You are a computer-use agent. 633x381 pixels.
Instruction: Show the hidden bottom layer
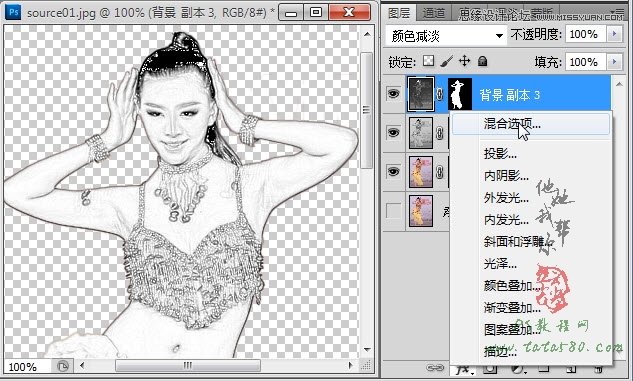tap(394, 211)
